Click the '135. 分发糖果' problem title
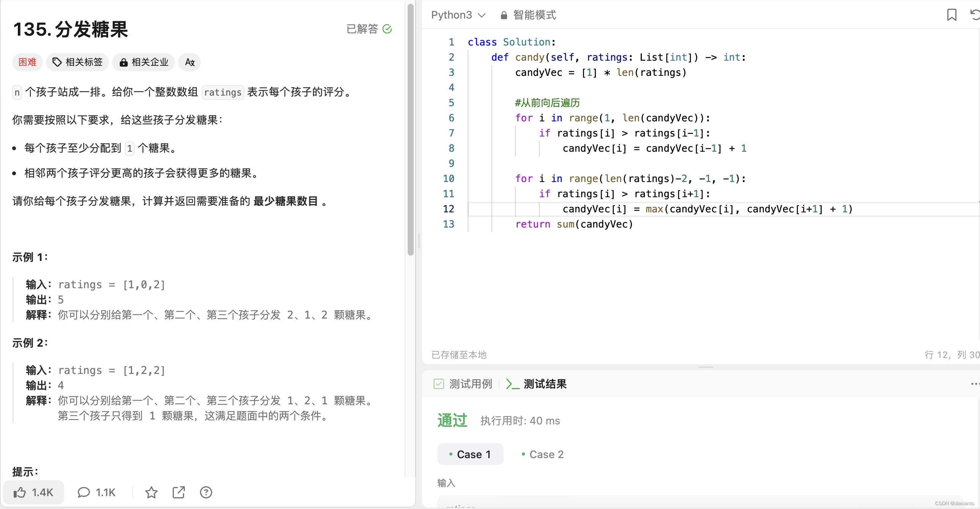This screenshot has height=509, width=980. tap(70, 29)
